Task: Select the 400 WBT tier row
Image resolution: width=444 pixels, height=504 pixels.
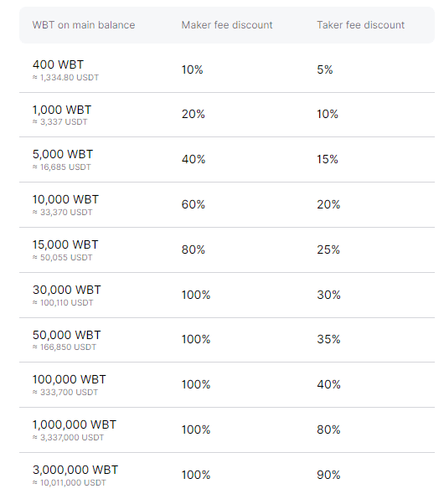Action: (x=227, y=69)
